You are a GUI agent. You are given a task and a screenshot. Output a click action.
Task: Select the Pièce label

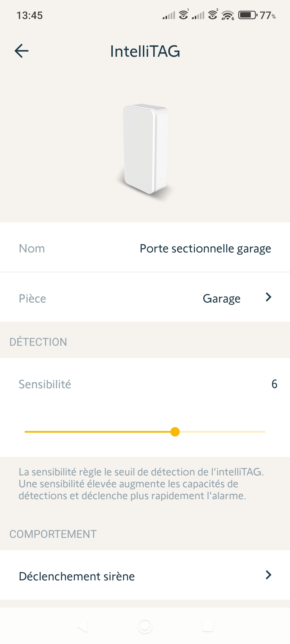coord(33,298)
